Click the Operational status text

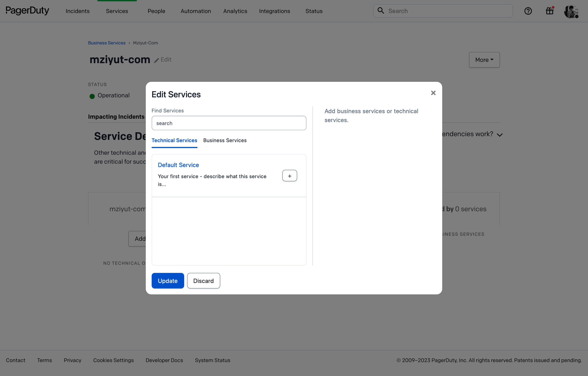[114, 95]
